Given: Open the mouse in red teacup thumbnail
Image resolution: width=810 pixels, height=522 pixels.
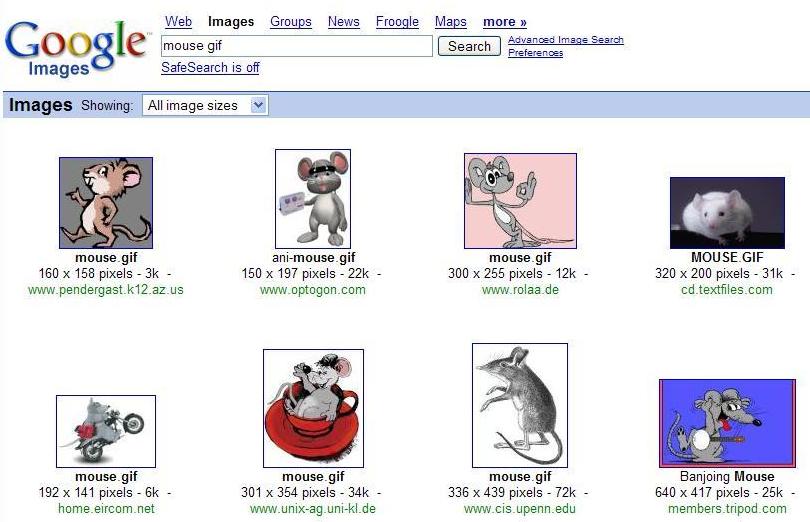Looking at the screenshot, I should coord(313,409).
